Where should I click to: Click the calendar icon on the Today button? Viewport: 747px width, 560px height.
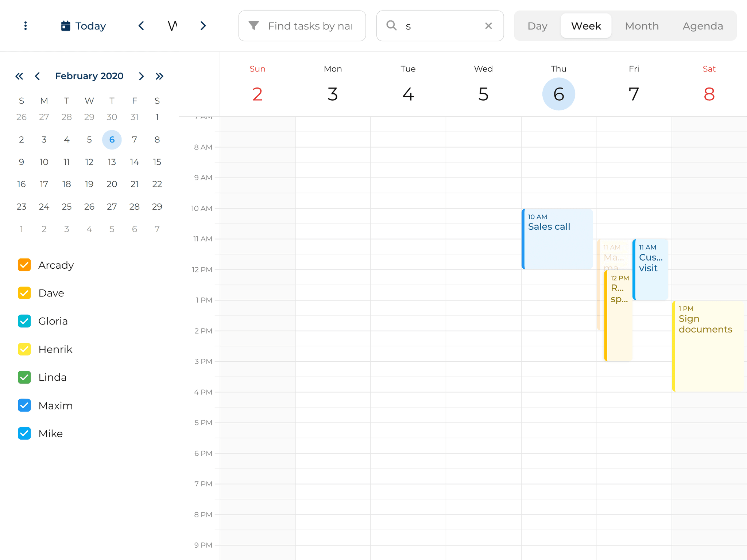(x=65, y=26)
